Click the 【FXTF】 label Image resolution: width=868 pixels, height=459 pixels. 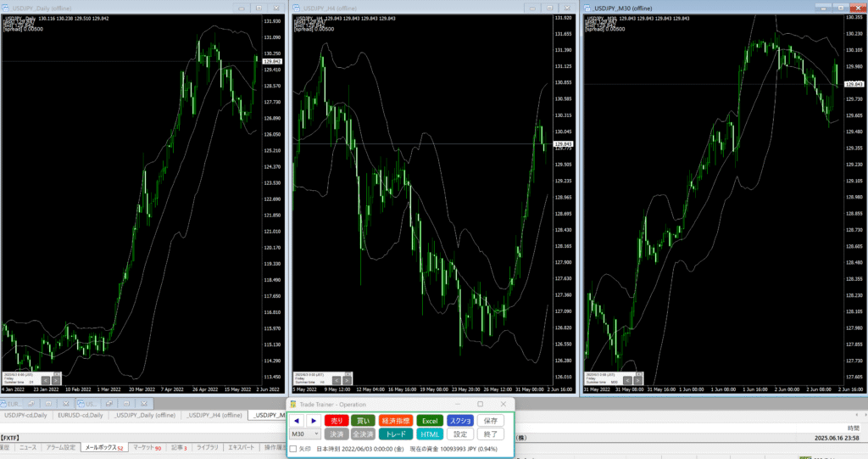pyautogui.click(x=10, y=438)
